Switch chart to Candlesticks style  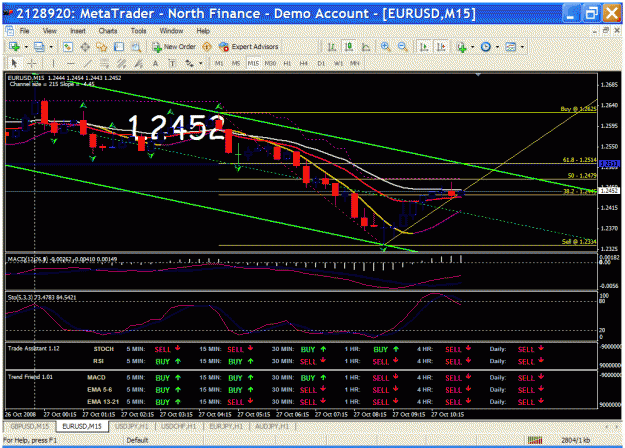349,47
